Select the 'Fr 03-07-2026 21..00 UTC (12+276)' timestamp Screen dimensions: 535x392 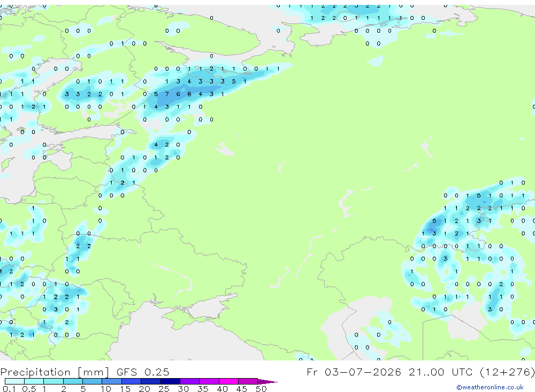click(x=421, y=372)
